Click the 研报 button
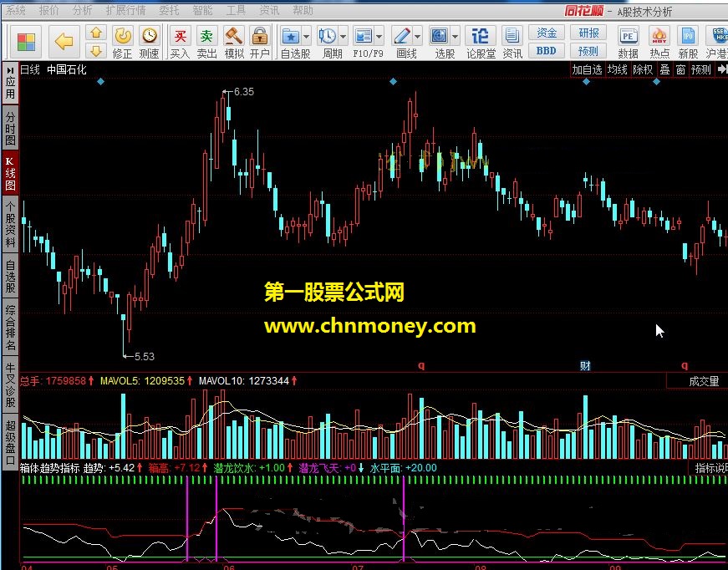The width and height of the screenshot is (728, 570). pos(588,33)
